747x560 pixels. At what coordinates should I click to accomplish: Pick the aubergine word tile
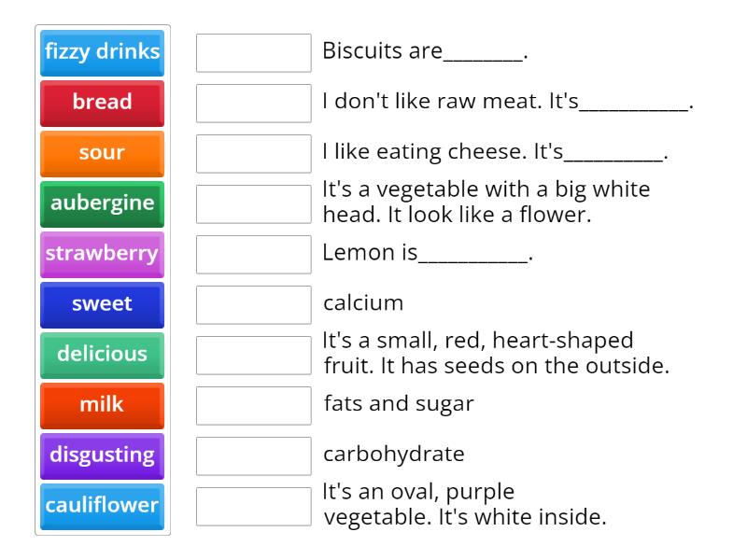(101, 203)
